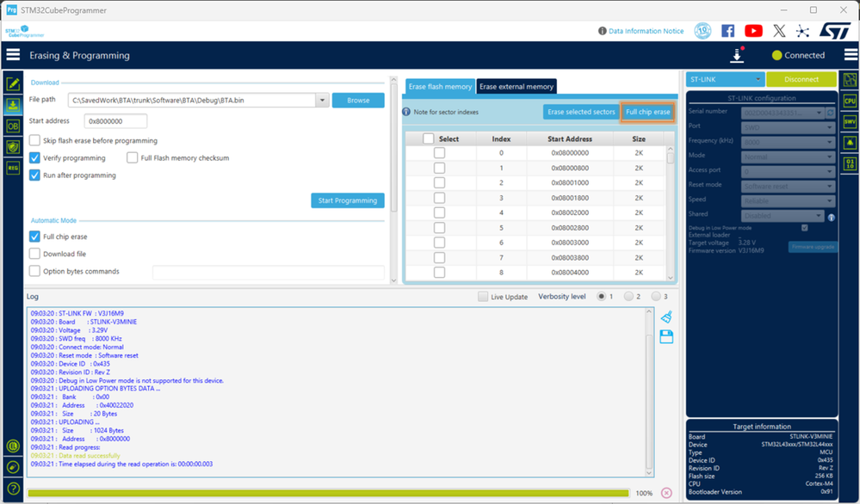Set verbosity level to 2

click(x=628, y=297)
